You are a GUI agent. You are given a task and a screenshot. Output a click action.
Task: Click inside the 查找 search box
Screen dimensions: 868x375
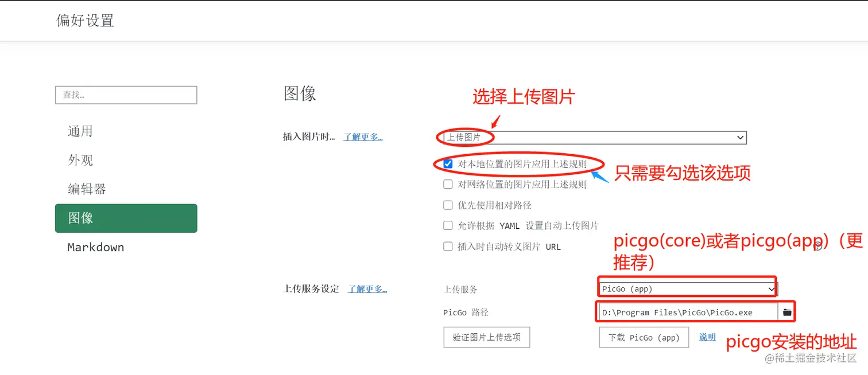pos(126,95)
